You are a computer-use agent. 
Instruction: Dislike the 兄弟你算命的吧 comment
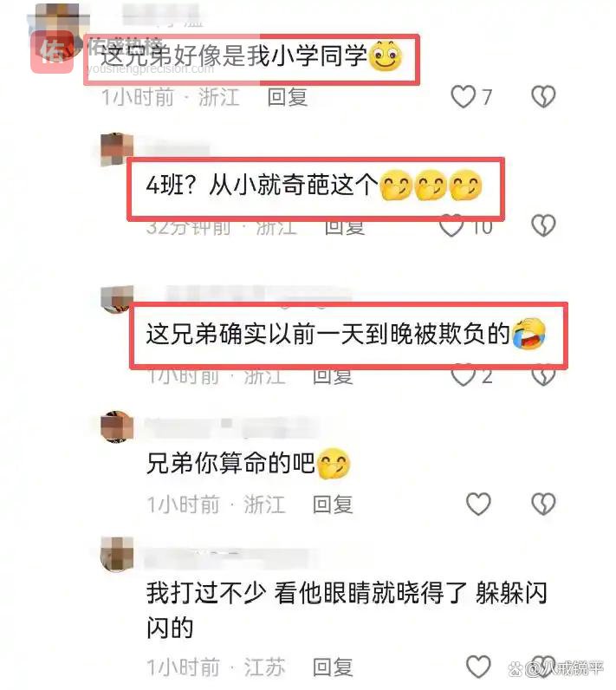[543, 504]
